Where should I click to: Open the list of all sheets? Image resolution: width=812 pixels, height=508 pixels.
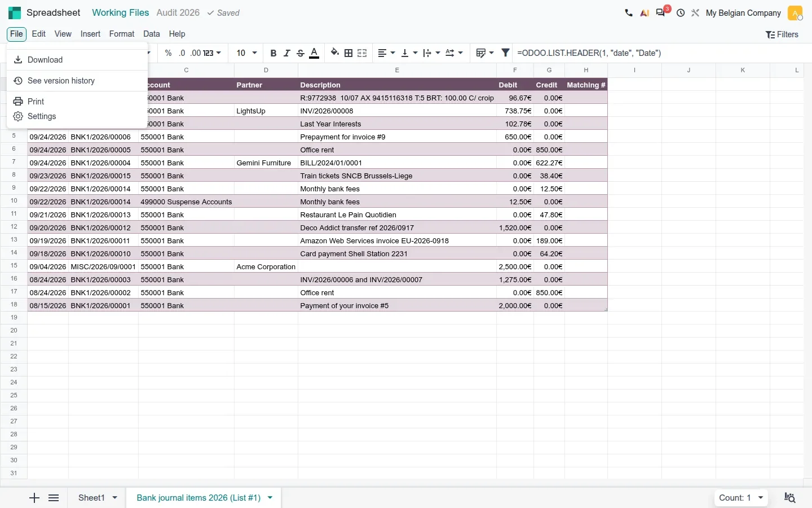click(54, 498)
